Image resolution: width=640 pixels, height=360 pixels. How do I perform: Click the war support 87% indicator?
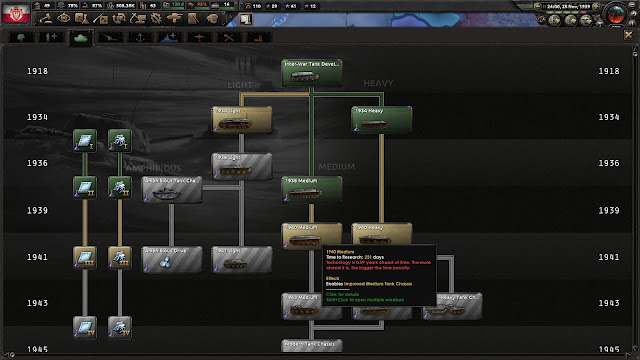pyautogui.click(x=92, y=6)
